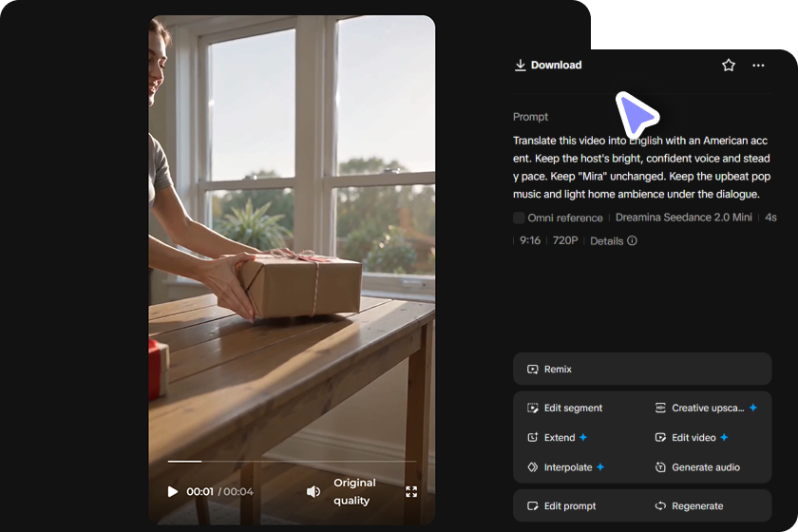Screen dimensions: 798x532
Task: Open Details info
Action: pyautogui.click(x=614, y=240)
